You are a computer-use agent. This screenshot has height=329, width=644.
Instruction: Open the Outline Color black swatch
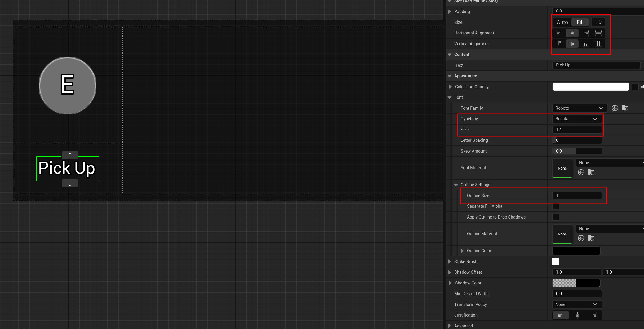[x=576, y=251]
